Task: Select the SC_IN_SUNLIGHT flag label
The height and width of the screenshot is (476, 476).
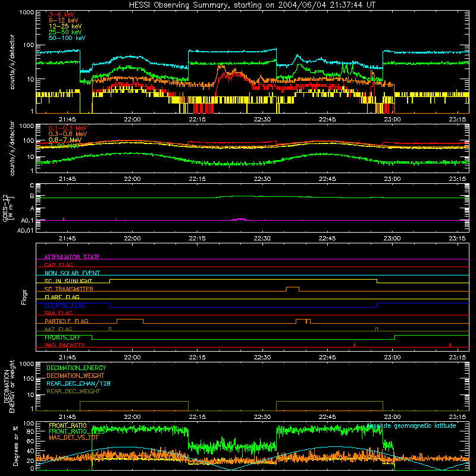Action: click(x=68, y=281)
